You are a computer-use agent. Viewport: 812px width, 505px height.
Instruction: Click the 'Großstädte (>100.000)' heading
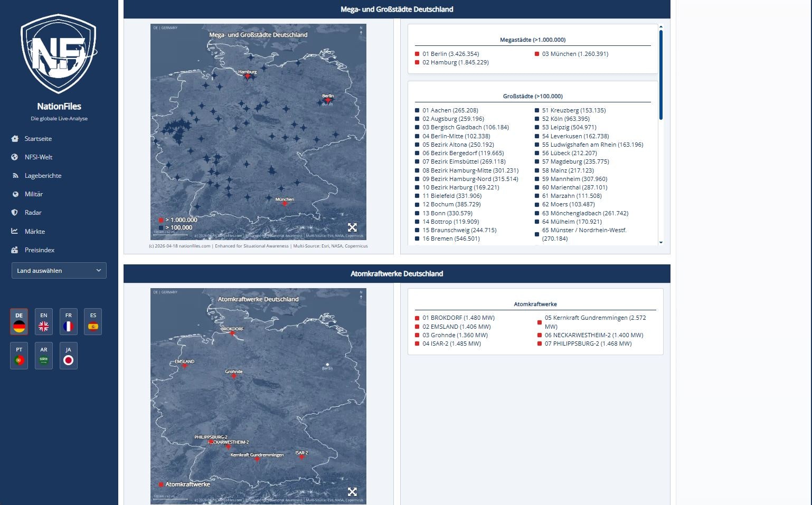pyautogui.click(x=533, y=96)
